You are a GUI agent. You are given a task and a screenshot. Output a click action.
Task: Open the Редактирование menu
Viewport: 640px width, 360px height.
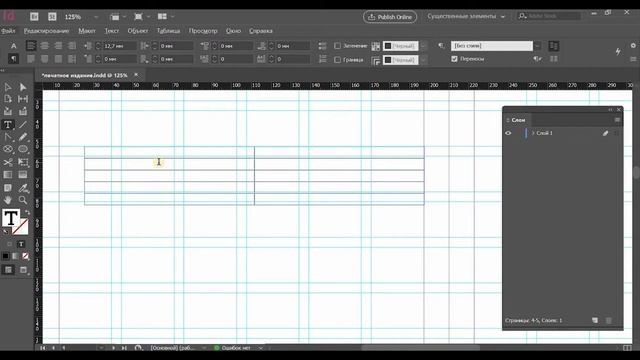(46, 31)
